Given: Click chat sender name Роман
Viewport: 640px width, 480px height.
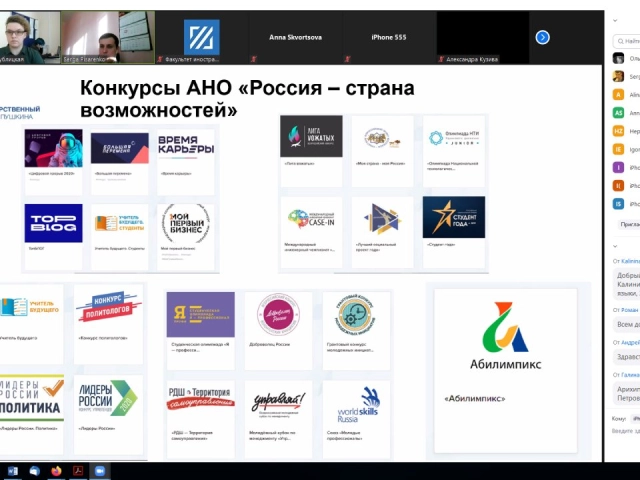Looking at the screenshot, I should coord(630,310).
